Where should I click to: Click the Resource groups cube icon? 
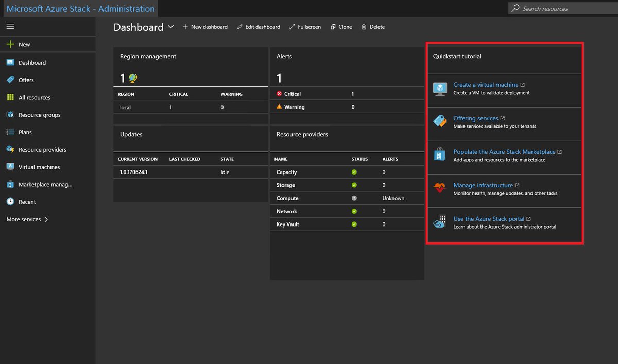click(10, 115)
